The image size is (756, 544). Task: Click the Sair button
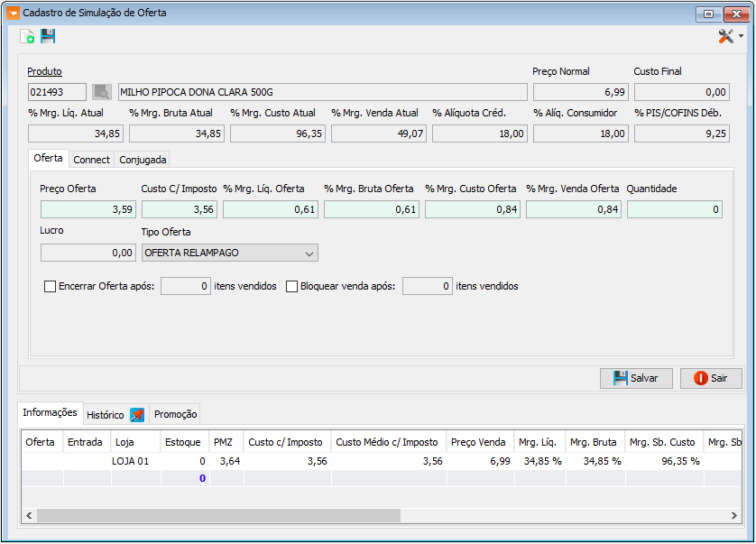point(711,378)
